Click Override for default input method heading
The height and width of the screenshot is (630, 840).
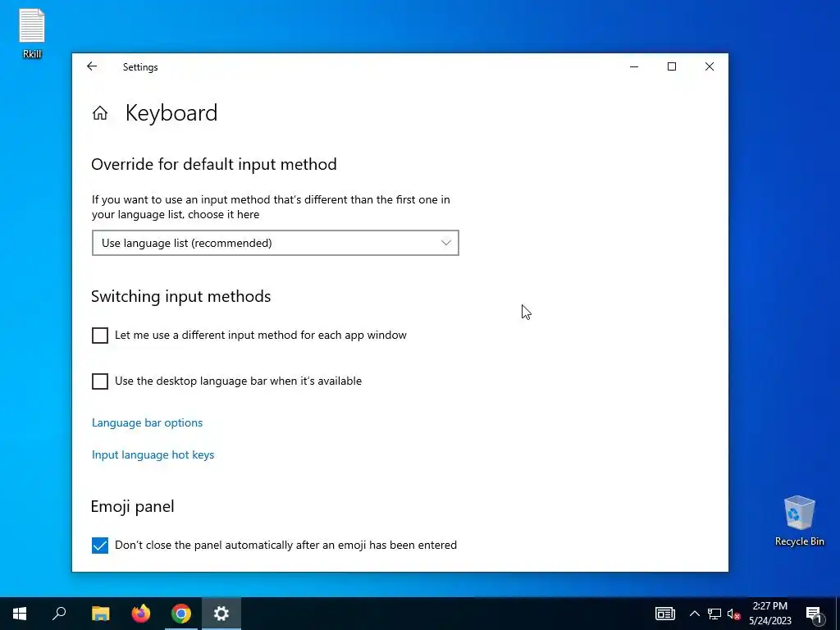(214, 164)
